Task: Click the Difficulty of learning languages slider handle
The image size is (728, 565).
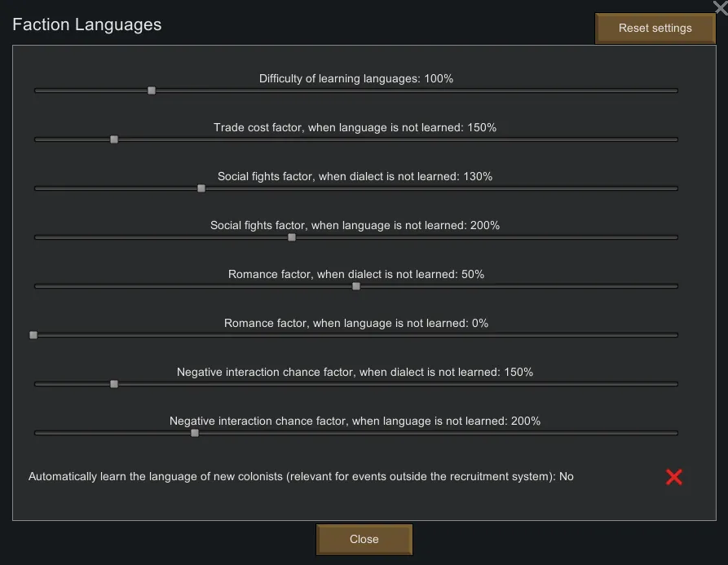Action: [x=152, y=90]
